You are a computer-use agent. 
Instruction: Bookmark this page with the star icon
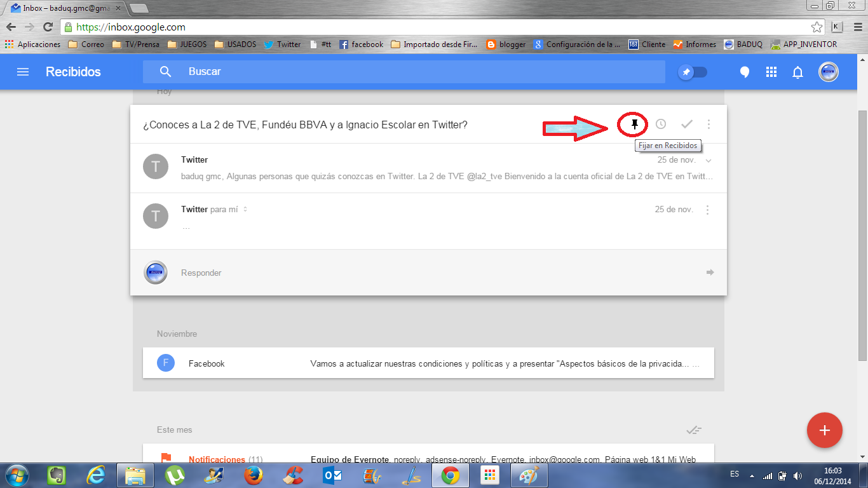(x=817, y=27)
